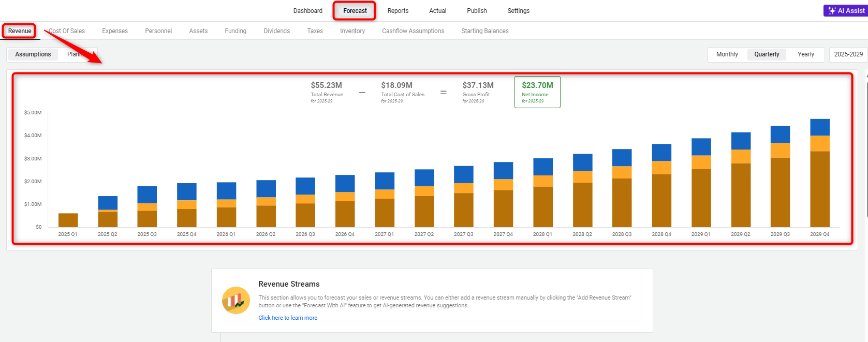
Task: Click the Revenue Streams chart icon
Action: click(x=236, y=301)
